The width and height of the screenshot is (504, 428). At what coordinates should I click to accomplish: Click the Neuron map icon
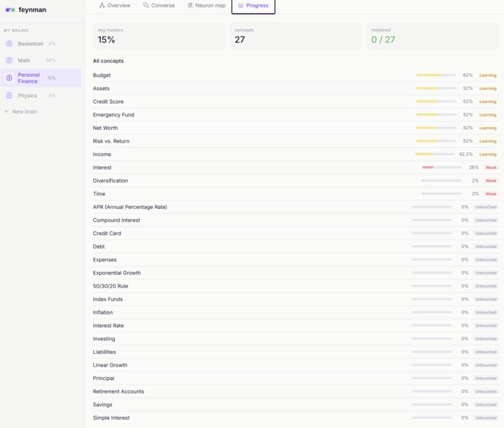tap(190, 5)
